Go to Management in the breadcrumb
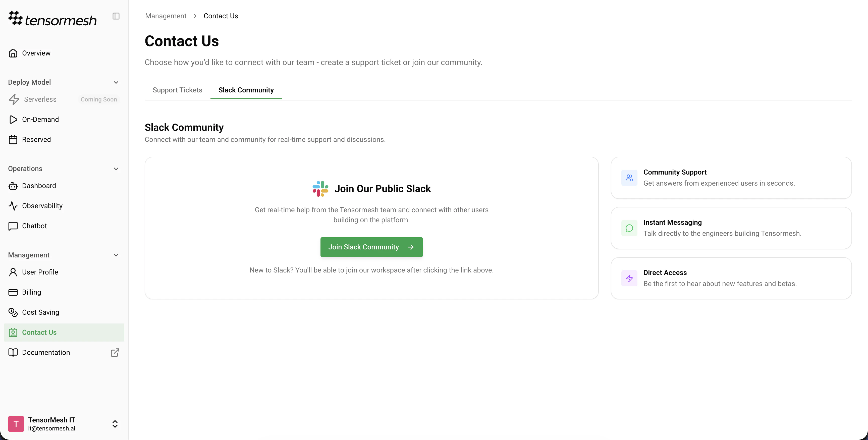Screen dimensions: 868x440 (166, 16)
